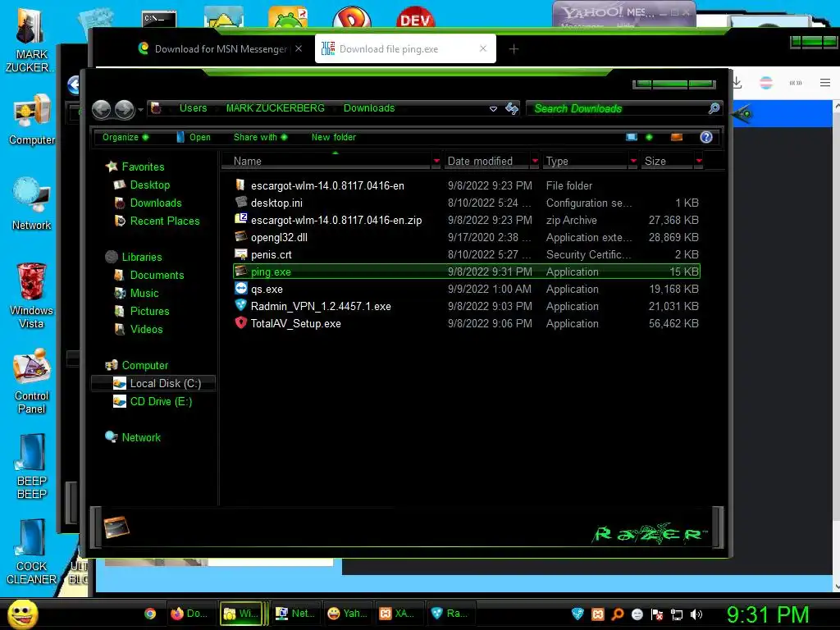Viewport: 840px width, 630px height.
Task: Select the escargot-wlm-14.0.8117.0416-en folder
Action: click(x=327, y=186)
